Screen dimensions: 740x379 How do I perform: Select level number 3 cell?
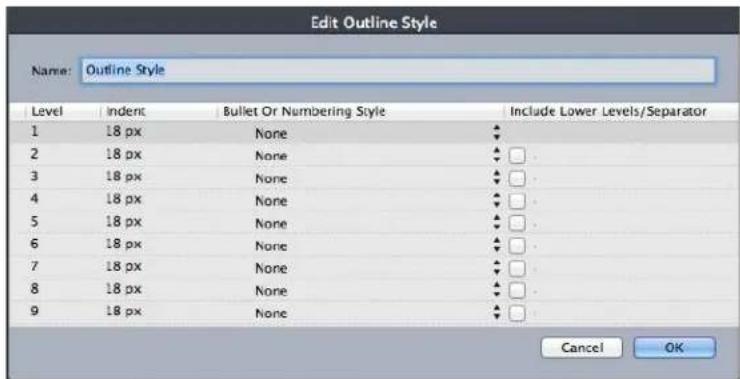tap(34, 177)
